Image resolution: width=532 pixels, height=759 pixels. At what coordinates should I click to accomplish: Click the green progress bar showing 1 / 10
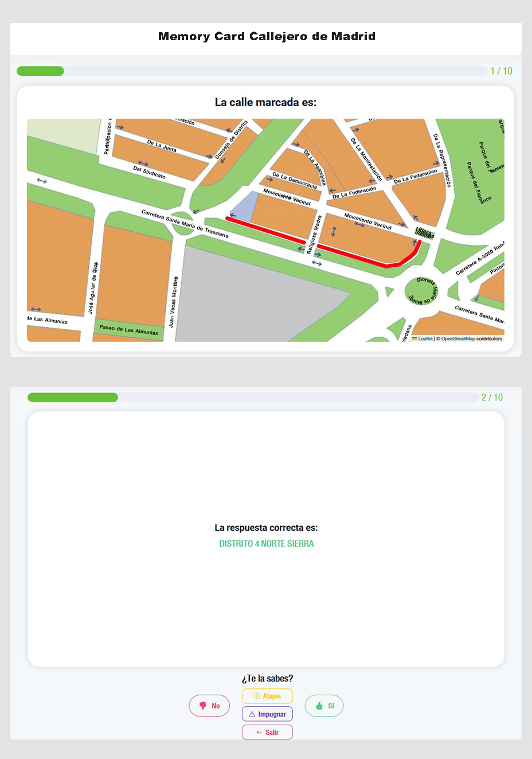coord(40,71)
